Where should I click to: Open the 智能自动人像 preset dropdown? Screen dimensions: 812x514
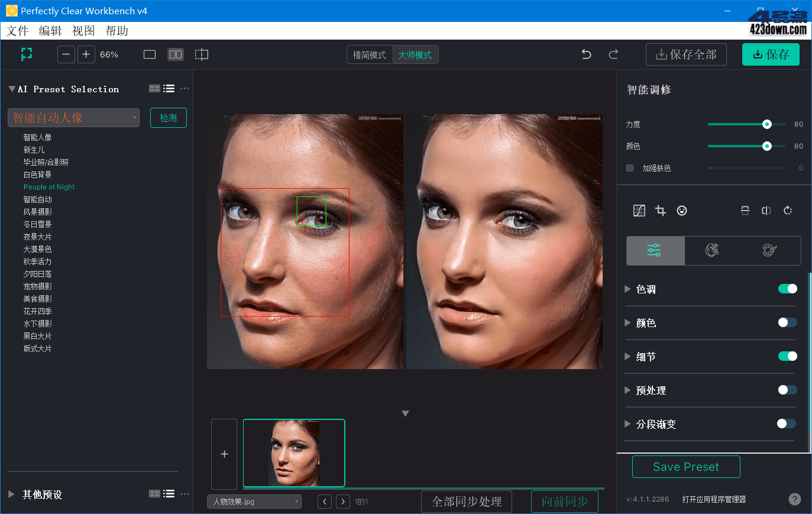click(x=73, y=118)
